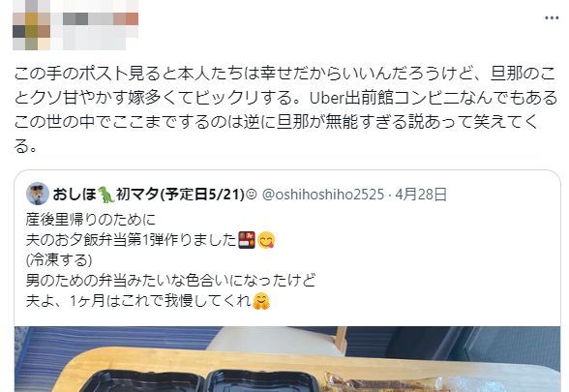Click the dinosaur emoji in display name
The width and height of the screenshot is (569, 392).
coord(106,195)
